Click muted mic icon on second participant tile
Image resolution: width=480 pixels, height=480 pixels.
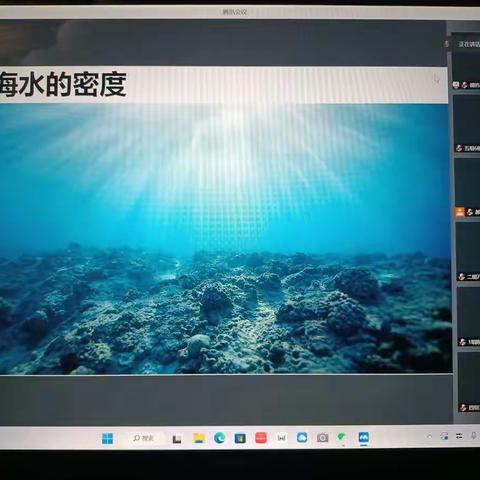click(x=459, y=148)
